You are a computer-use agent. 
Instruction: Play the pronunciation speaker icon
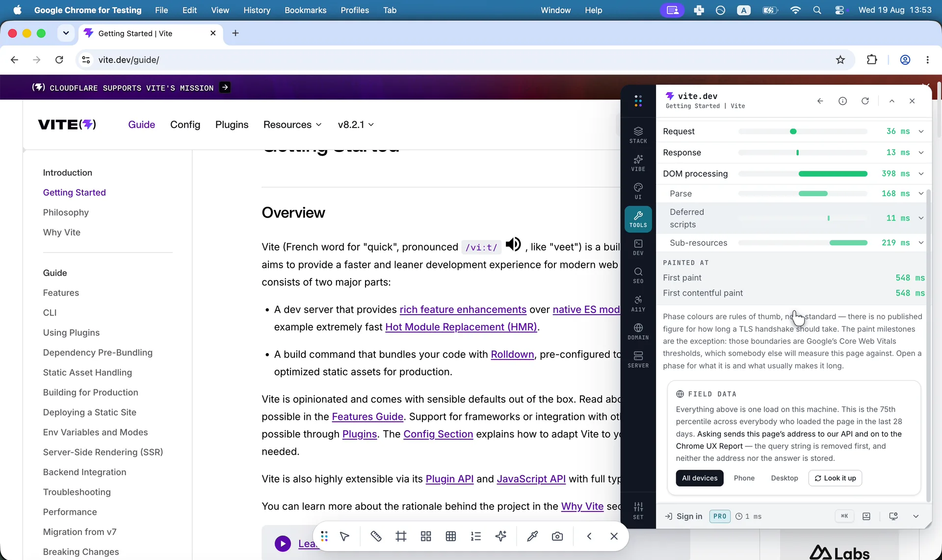(x=513, y=244)
